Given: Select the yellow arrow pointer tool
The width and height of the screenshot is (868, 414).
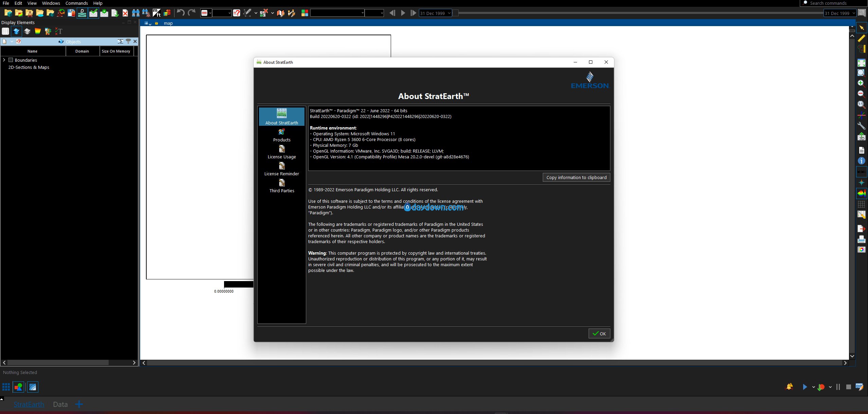Looking at the screenshot, I should coord(861,27).
